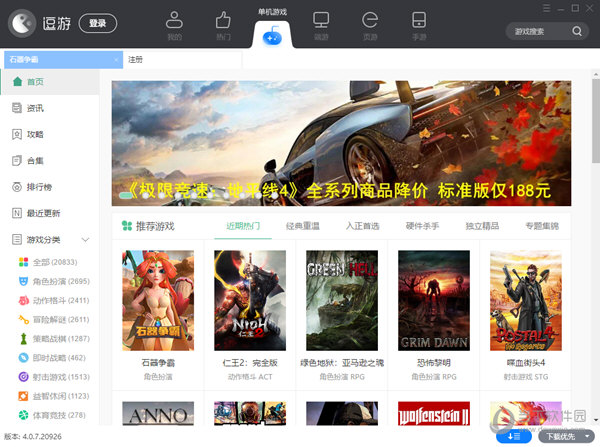600x447 pixels.
Task: Switch to the 注册 page tab
Action: click(x=182, y=60)
